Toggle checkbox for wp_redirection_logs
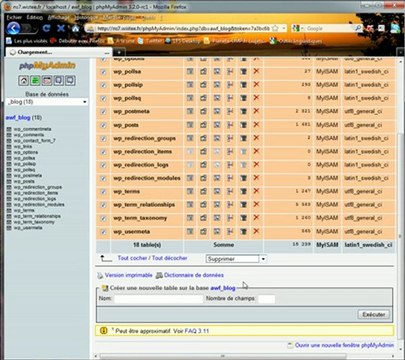Screen dimensions: 405x360 [103, 165]
